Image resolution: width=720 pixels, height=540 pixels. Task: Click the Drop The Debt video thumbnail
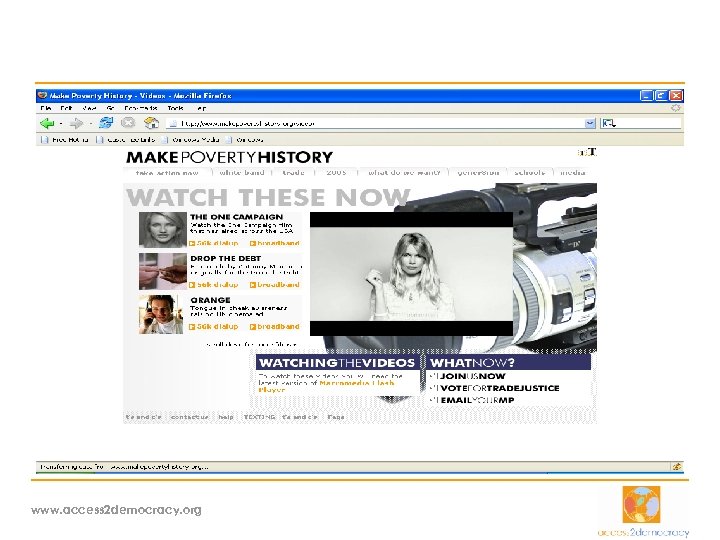(163, 271)
